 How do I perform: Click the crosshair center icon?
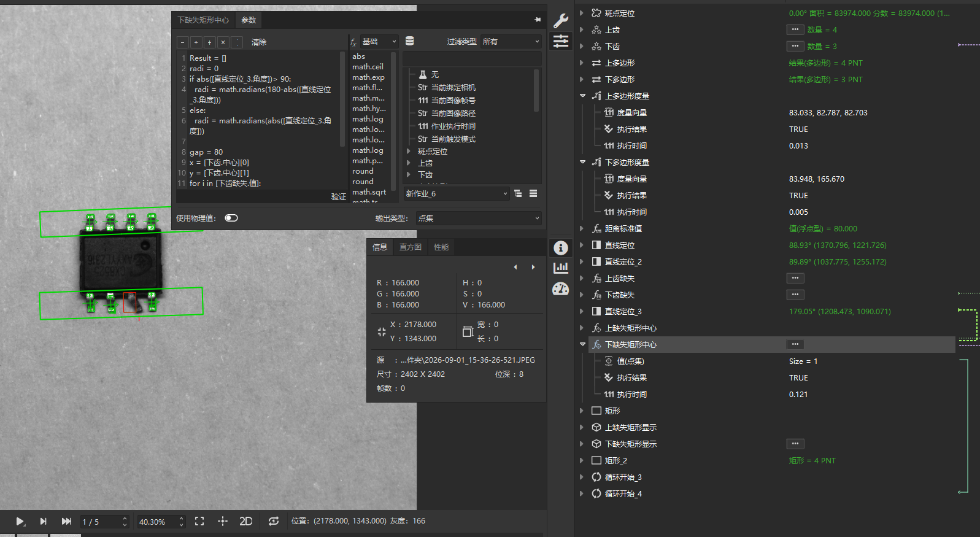pyautogui.click(x=223, y=521)
